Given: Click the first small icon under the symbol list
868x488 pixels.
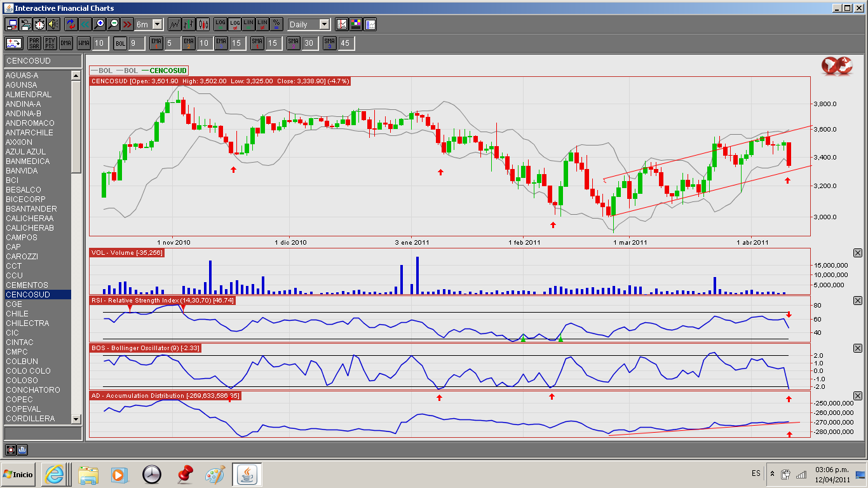Looking at the screenshot, I should click(x=11, y=449).
